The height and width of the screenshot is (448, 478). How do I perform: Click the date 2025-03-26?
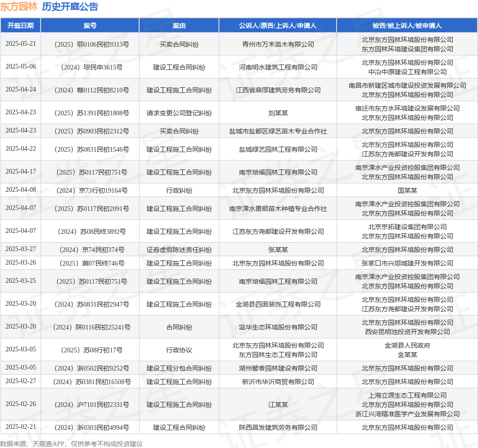[x=21, y=262]
